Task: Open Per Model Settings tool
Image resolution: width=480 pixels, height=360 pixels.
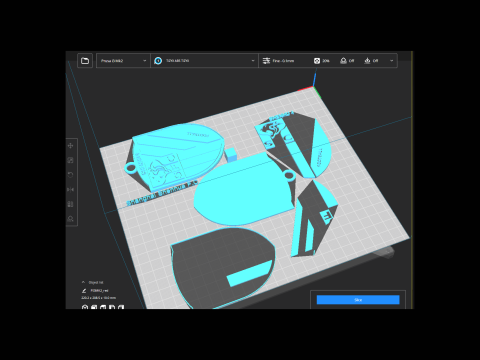Action: pyautogui.click(x=70, y=204)
